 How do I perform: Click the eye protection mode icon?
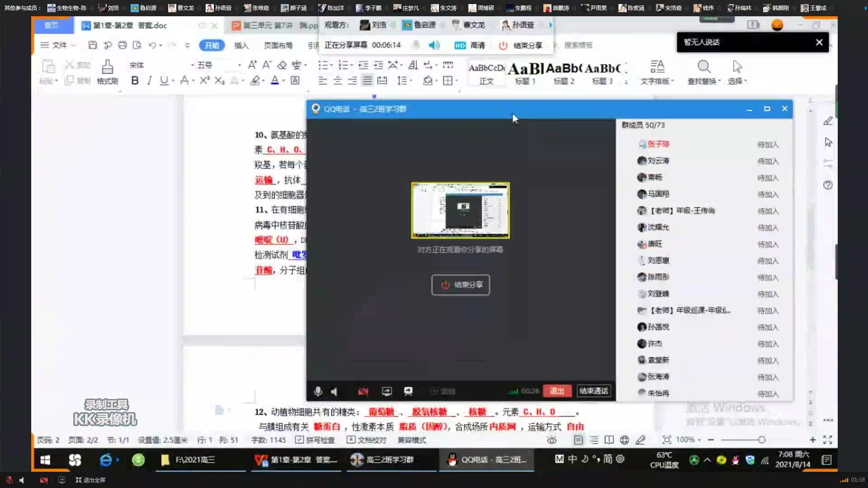[x=552, y=440]
